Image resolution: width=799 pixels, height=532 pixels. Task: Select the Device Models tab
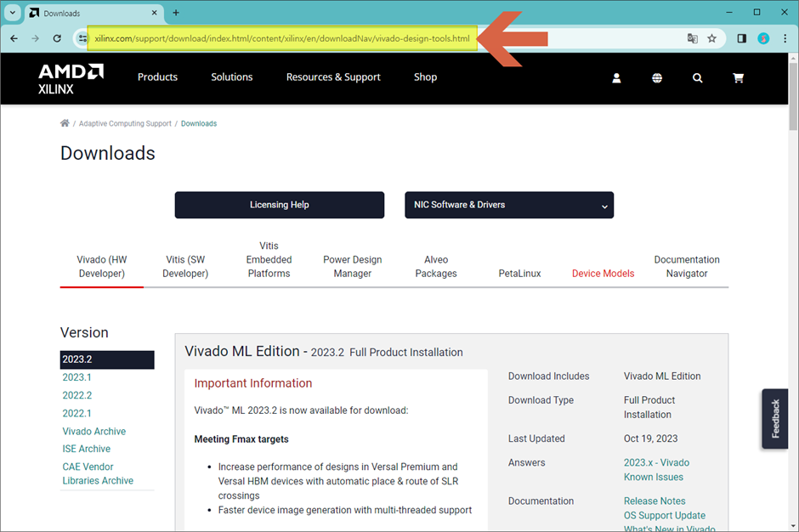pyautogui.click(x=603, y=274)
